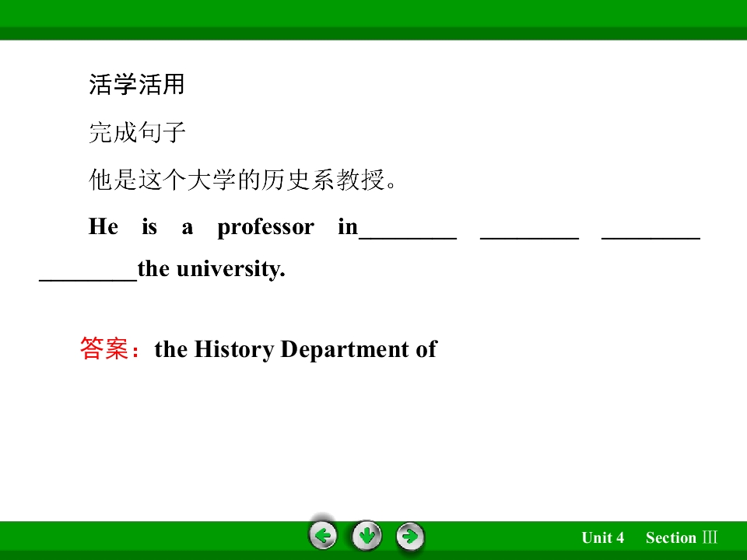Select the 活学活用 heading
The height and width of the screenshot is (560, 747).
[137, 85]
